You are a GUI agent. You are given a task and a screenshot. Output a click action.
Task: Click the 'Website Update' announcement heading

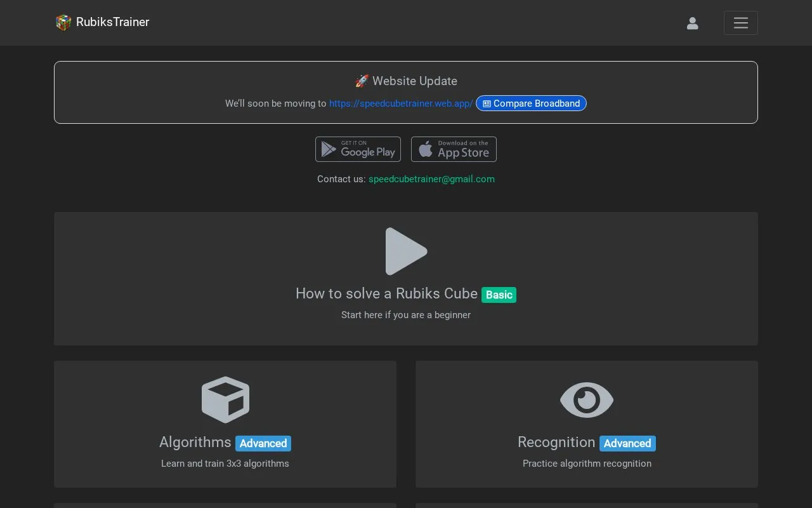pyautogui.click(x=406, y=81)
